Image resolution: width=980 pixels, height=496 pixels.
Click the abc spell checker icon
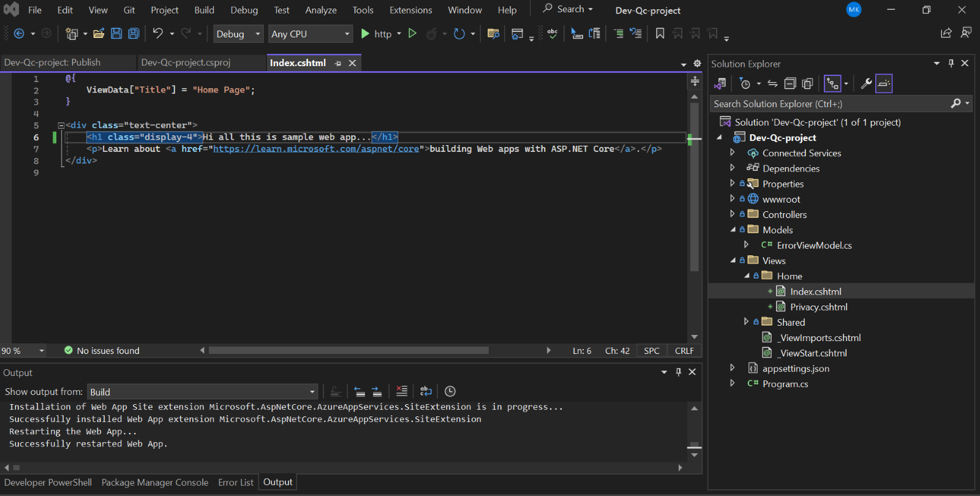point(552,34)
